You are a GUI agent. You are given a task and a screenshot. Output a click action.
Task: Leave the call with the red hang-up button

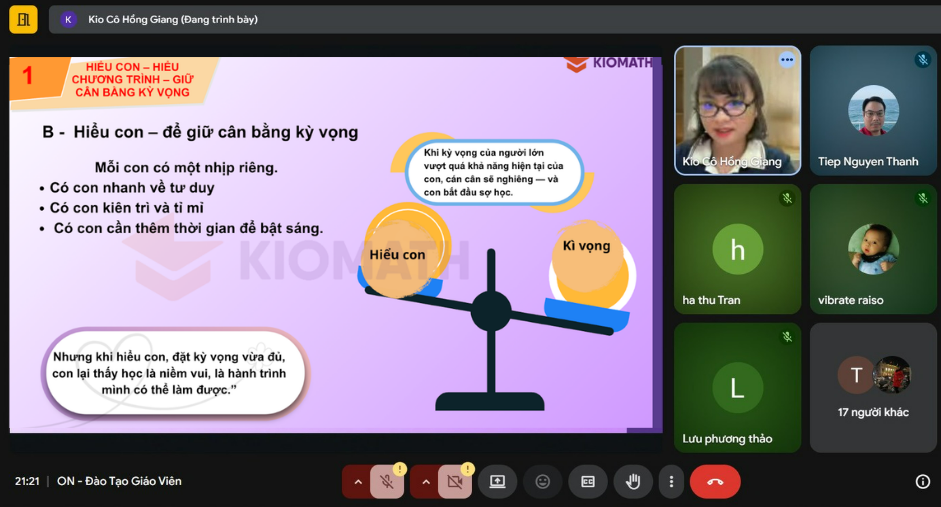pyautogui.click(x=715, y=482)
